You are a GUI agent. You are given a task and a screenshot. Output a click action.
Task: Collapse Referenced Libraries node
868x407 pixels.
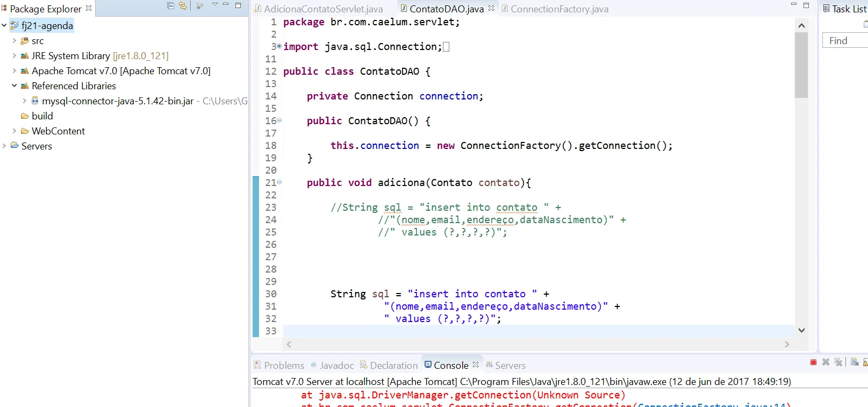coord(15,85)
